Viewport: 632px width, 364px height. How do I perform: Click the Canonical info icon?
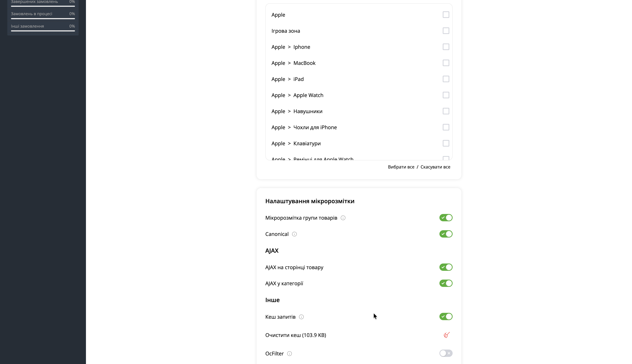click(294, 234)
